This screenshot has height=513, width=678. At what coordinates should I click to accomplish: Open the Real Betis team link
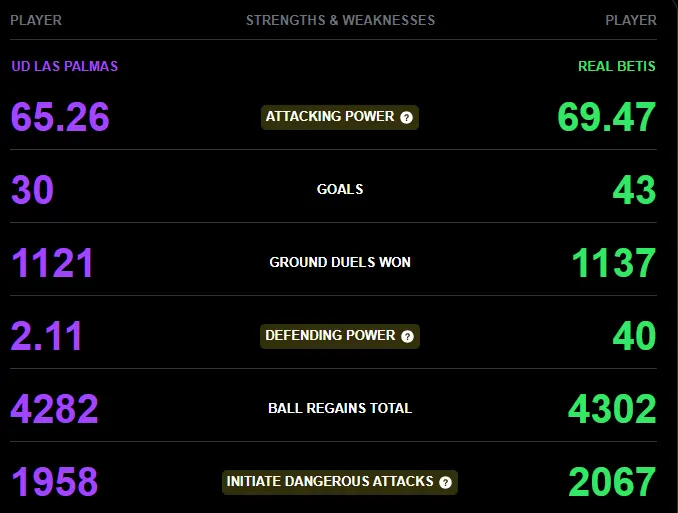coord(617,66)
